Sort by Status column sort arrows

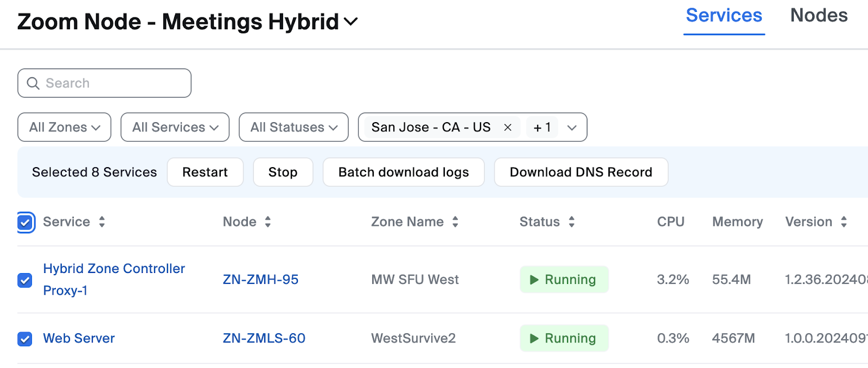pyautogui.click(x=571, y=221)
